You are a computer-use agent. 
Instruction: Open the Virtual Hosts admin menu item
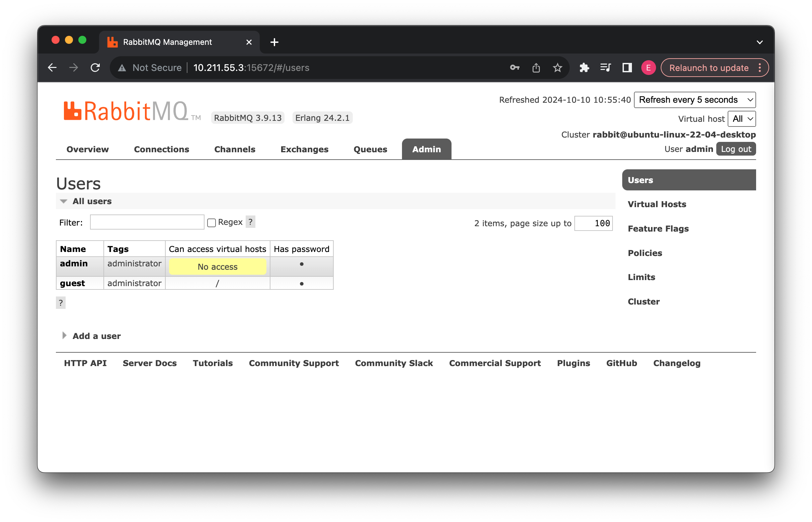657,204
